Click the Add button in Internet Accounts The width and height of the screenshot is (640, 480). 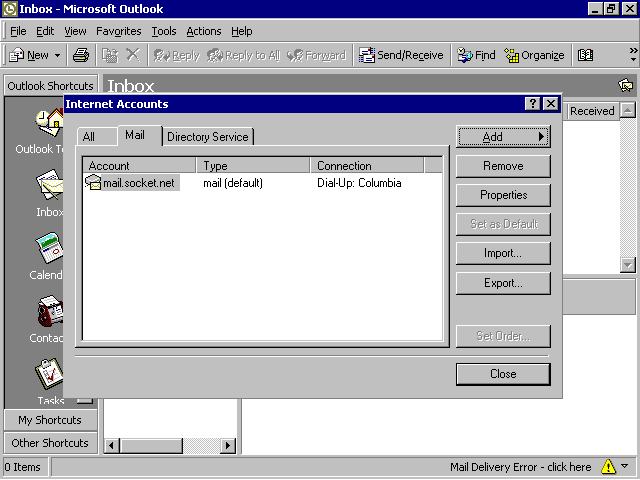(x=503, y=137)
